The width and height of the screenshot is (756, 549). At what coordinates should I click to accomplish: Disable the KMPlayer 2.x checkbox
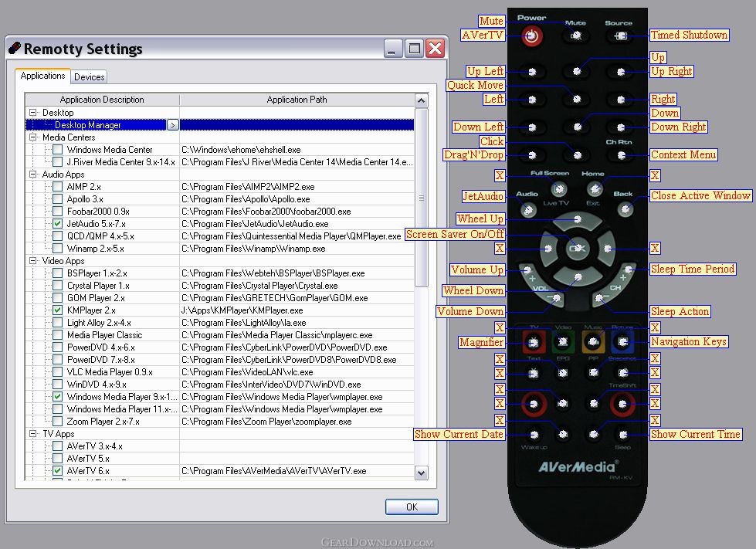tap(57, 310)
